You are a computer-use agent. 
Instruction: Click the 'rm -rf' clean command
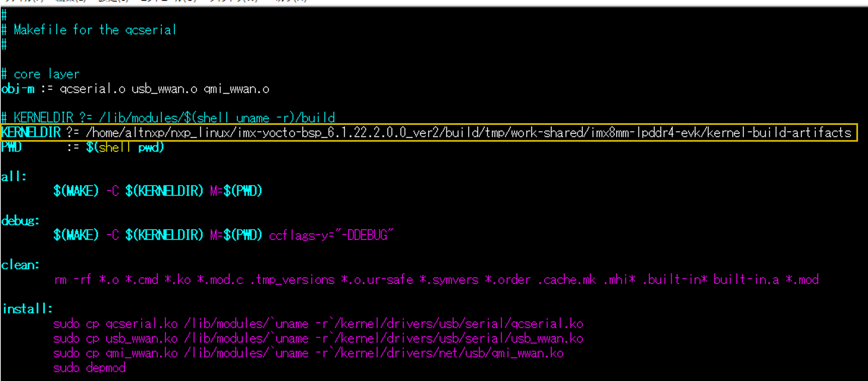click(x=73, y=280)
